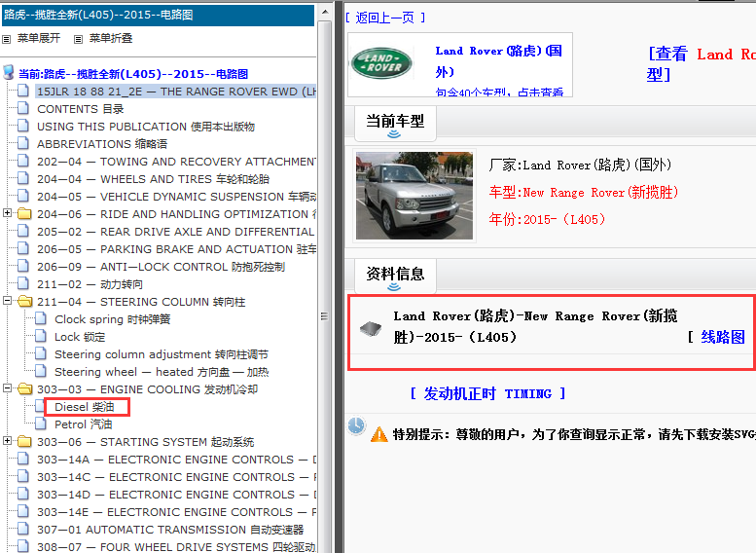Viewport: 756px width, 553px height.
Task: Select Lock 锁定 tree item
Action: tap(80, 336)
